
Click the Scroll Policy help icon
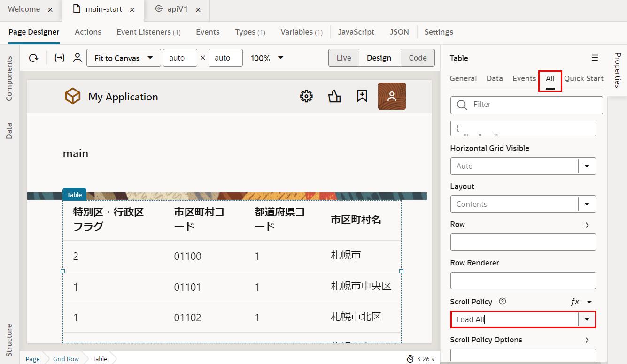(x=502, y=302)
